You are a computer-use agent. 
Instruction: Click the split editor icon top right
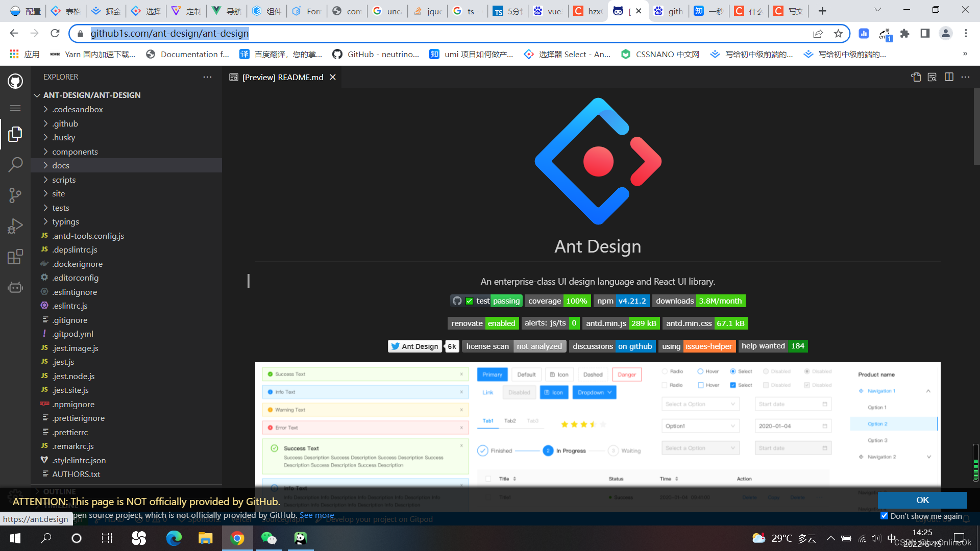coord(949,77)
